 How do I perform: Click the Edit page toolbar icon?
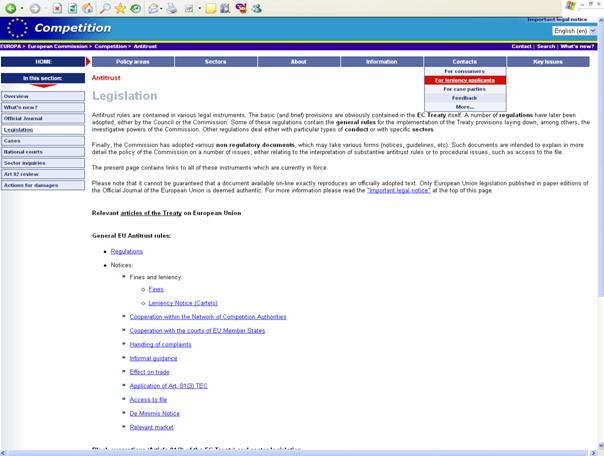tap(189, 8)
